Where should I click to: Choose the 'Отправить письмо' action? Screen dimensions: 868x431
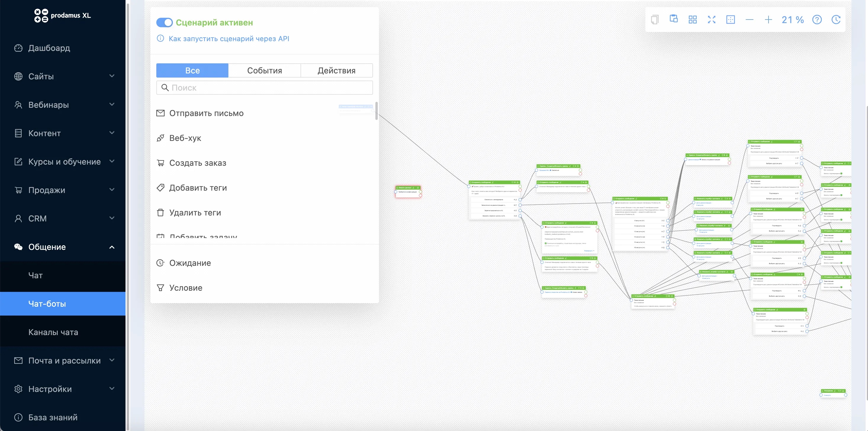point(206,113)
